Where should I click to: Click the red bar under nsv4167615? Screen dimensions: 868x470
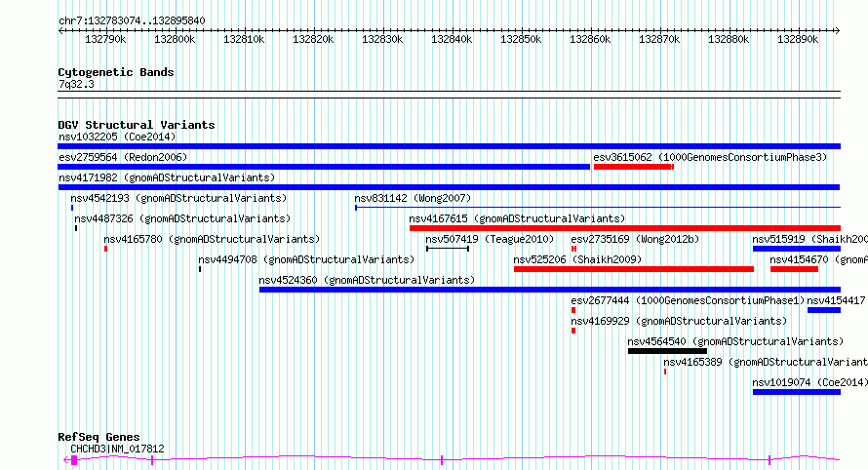click(x=625, y=228)
